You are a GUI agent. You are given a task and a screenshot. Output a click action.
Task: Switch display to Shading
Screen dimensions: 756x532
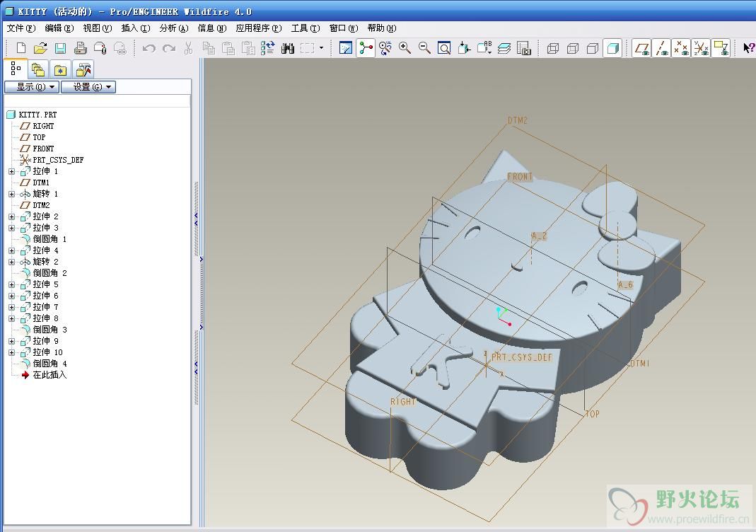click(612, 47)
